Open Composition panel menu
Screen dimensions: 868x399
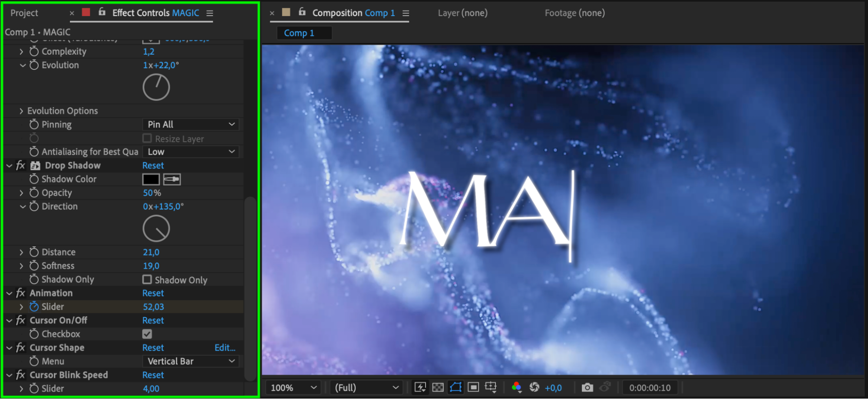tap(406, 13)
